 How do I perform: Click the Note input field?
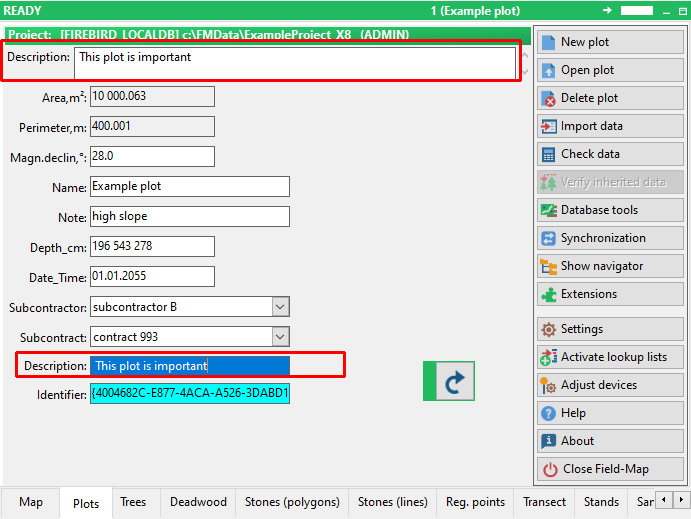[x=190, y=217]
